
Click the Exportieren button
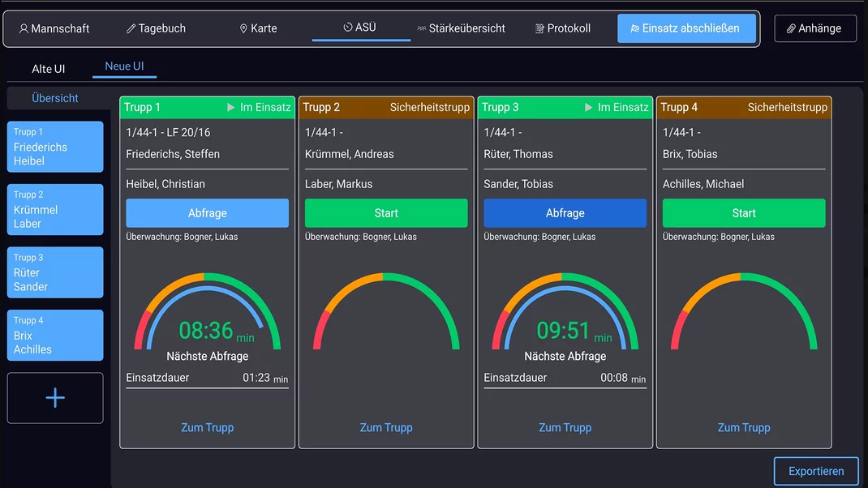point(816,472)
